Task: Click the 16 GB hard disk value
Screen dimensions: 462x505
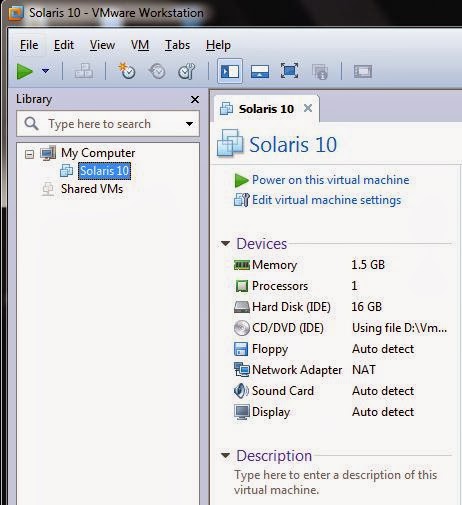Action: [x=367, y=307]
